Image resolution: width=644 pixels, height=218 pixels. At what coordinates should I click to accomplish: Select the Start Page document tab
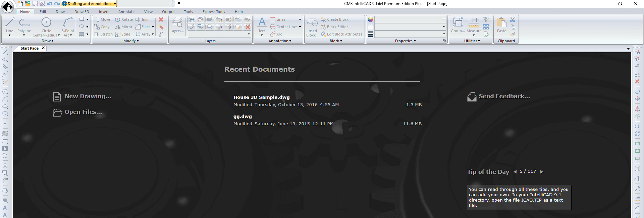30,48
